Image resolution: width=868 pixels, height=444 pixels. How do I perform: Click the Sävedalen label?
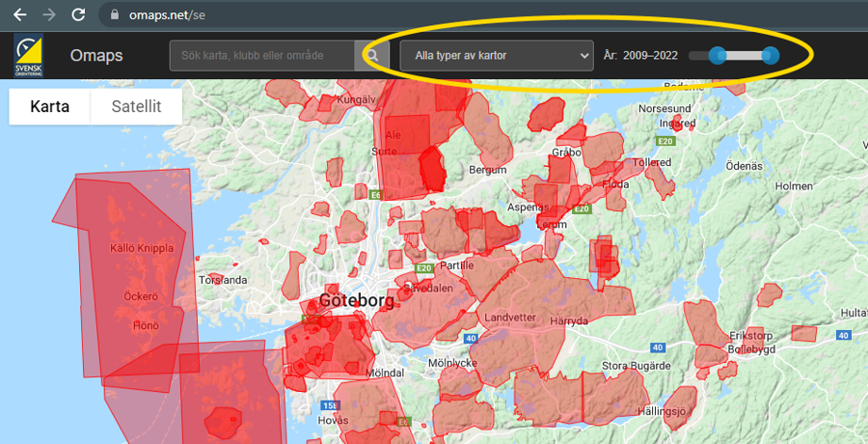click(428, 289)
